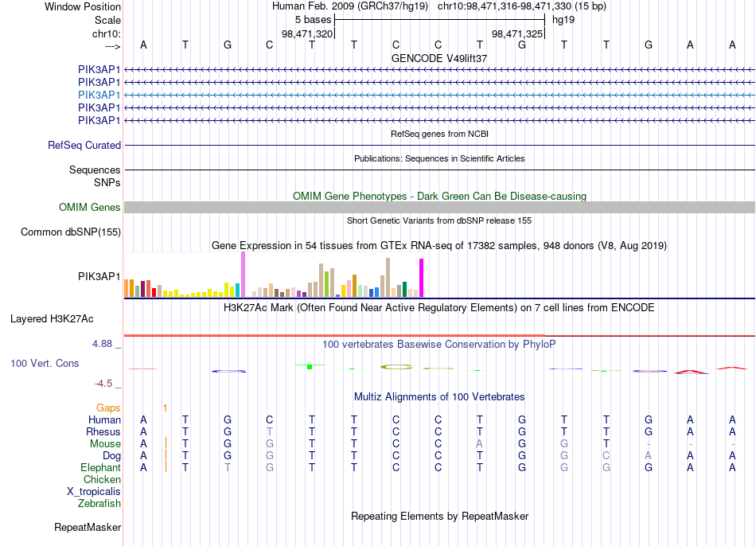Image resolution: width=756 pixels, height=546 pixels.
Task: Click the RepeatMasker track label
Action: click(88, 527)
